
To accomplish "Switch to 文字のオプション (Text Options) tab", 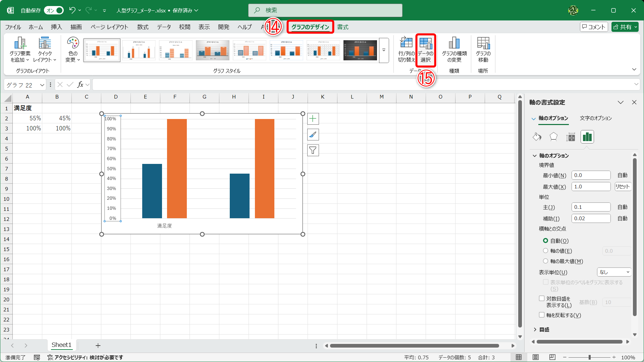I will click(596, 118).
